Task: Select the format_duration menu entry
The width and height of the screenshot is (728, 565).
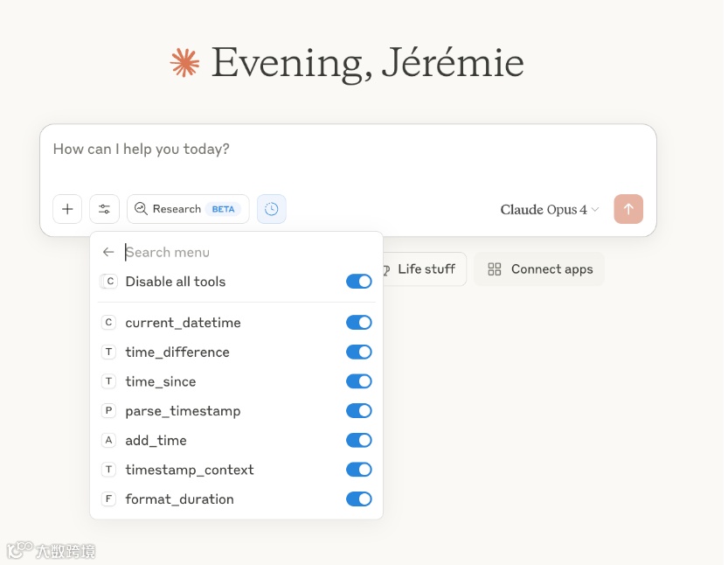Action: point(236,499)
